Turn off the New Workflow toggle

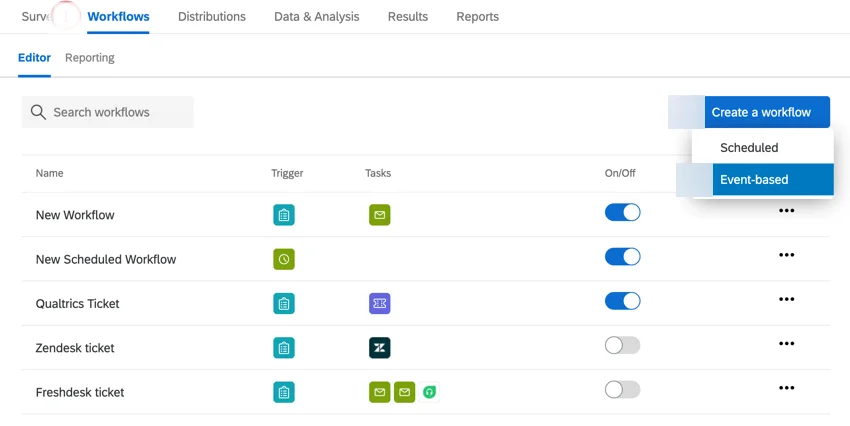pos(622,212)
